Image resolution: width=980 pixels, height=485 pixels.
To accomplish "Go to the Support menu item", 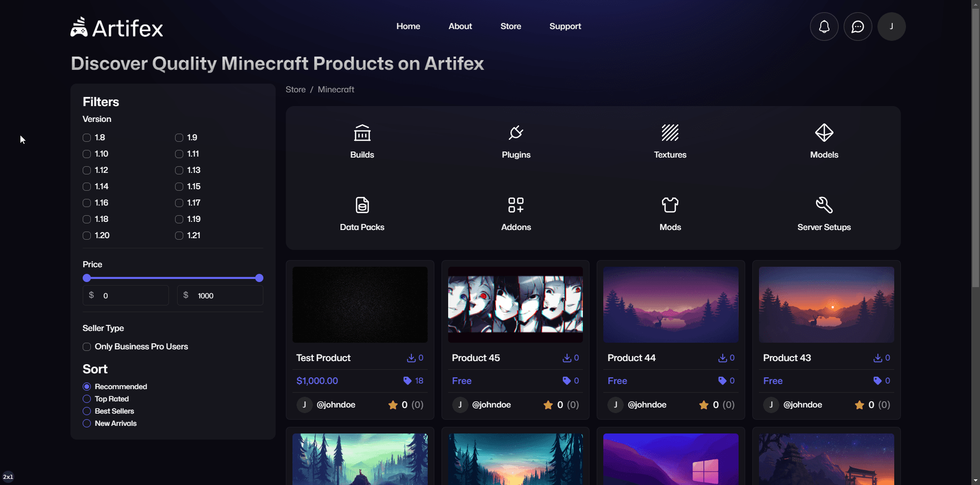I will point(565,26).
